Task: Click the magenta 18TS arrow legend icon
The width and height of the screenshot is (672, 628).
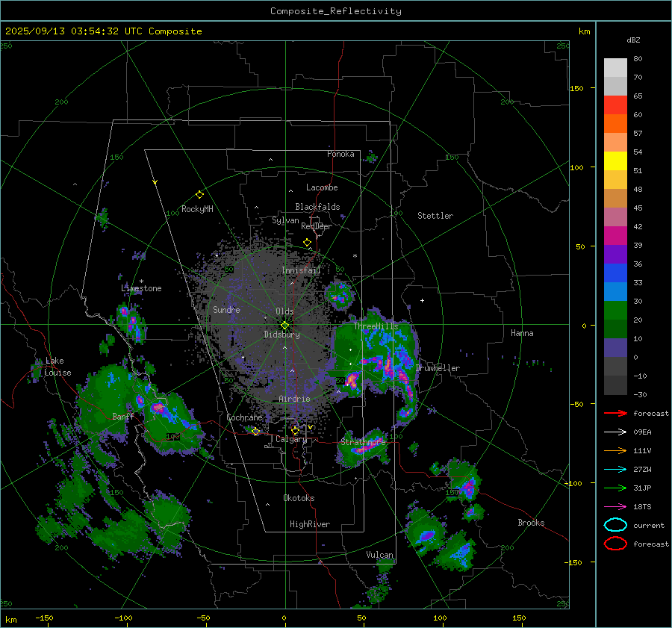Action: coord(615,507)
